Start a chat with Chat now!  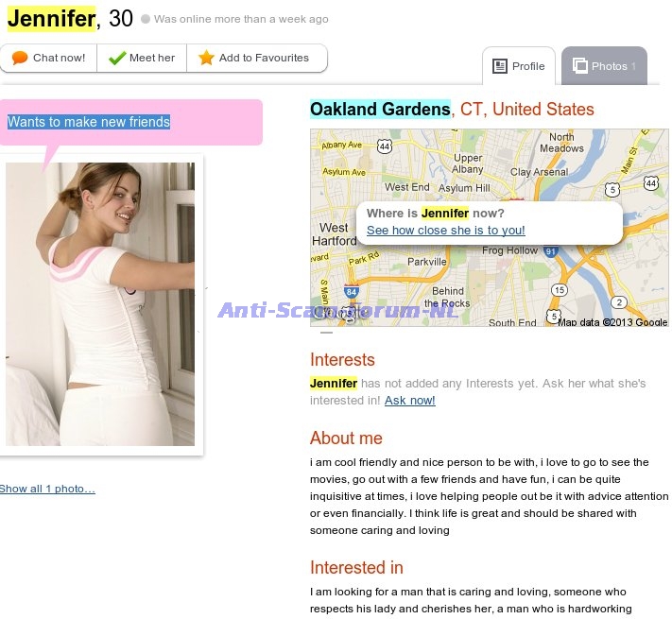coord(48,58)
